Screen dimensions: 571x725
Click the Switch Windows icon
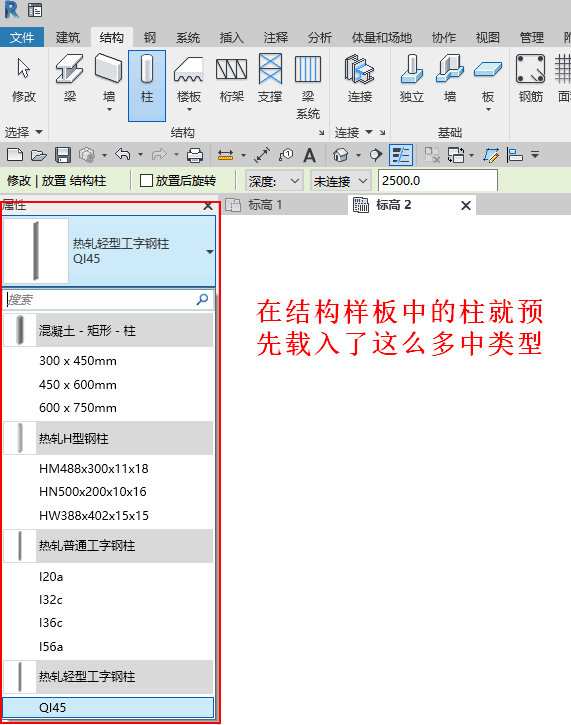[x=456, y=155]
